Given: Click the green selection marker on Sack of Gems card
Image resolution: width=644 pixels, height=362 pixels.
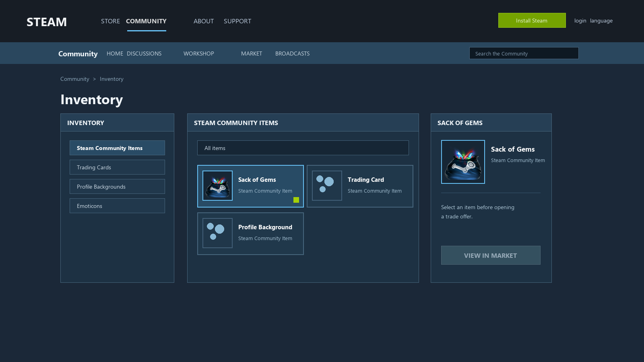Looking at the screenshot, I should [296, 200].
